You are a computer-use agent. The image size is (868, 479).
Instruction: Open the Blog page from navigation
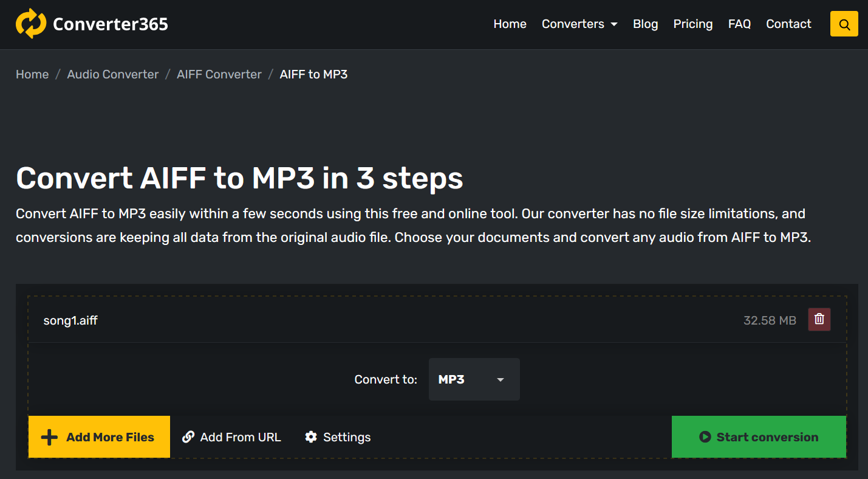tap(645, 24)
